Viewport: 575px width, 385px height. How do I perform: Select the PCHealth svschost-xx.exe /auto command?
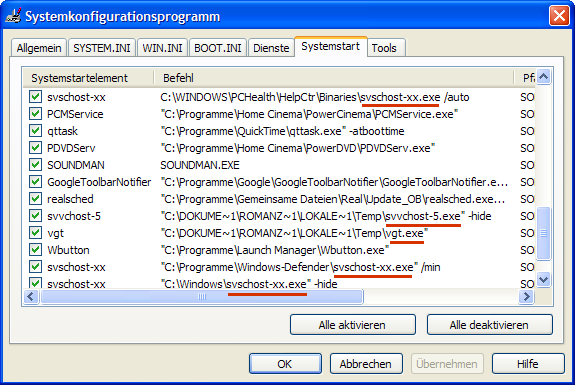pyautogui.click(x=315, y=97)
